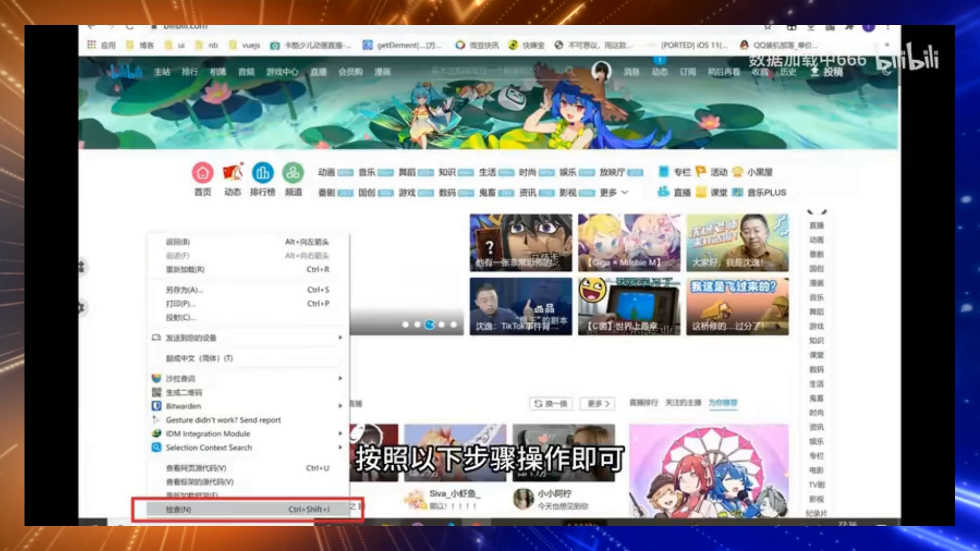
Task: Open the 博客 bookmark folder
Action: [140, 45]
